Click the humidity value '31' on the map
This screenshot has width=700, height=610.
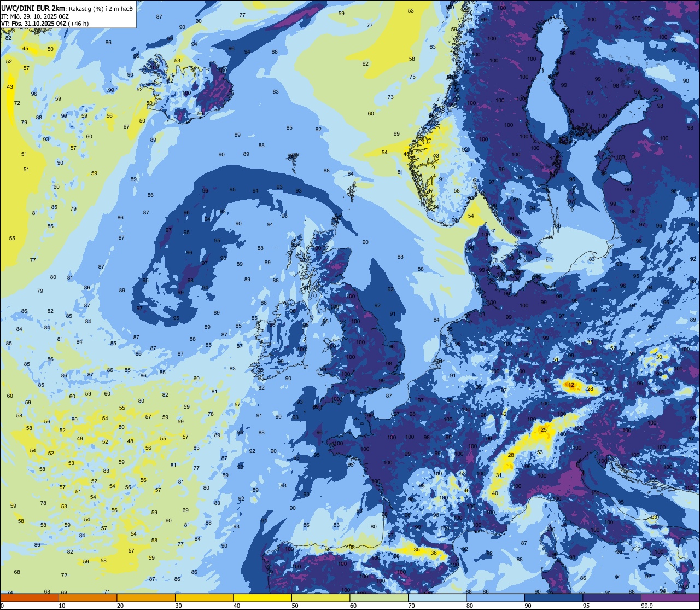pos(499,475)
